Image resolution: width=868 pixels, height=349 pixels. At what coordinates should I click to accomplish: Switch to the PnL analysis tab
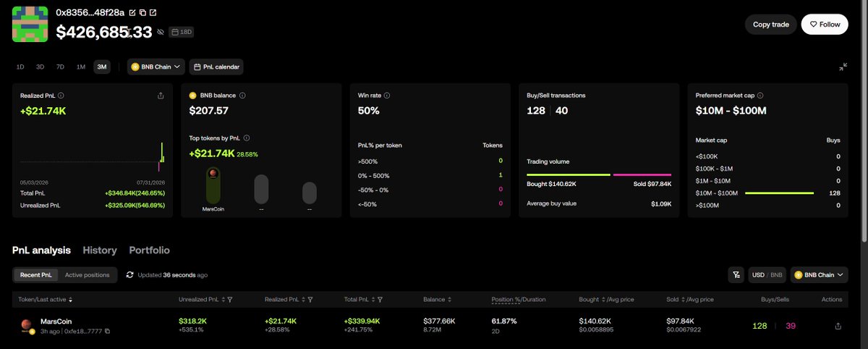tap(41, 250)
